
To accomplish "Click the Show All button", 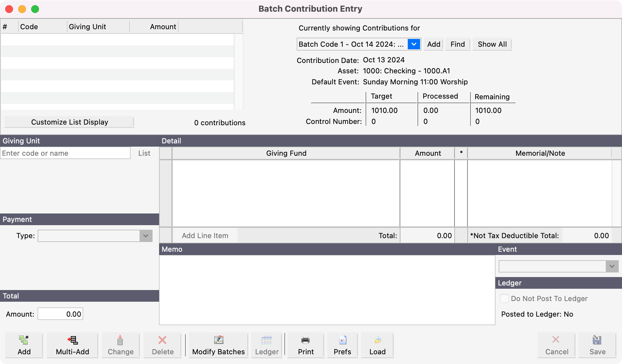I will point(492,44).
